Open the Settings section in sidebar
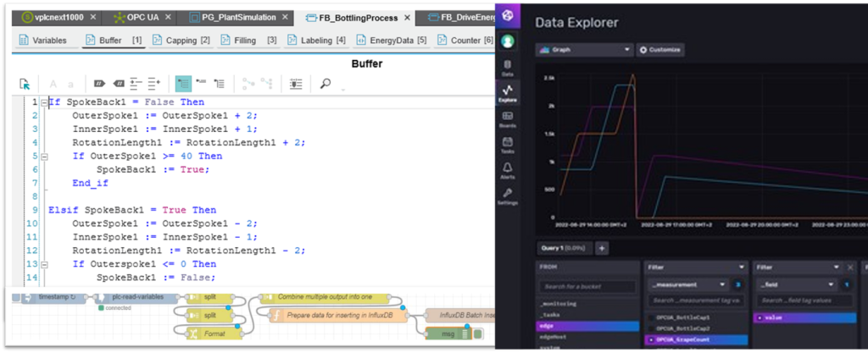 click(x=507, y=196)
